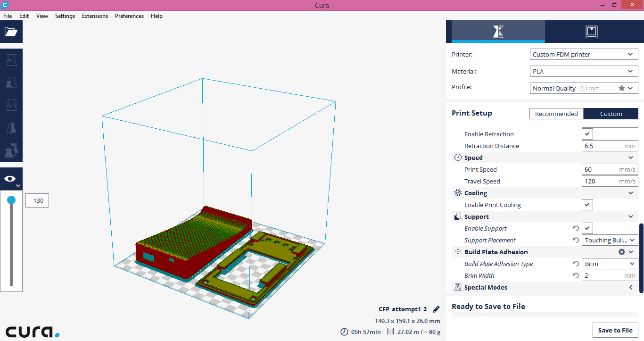The width and height of the screenshot is (644, 341).
Task: Open the Profile dropdown Normal Quality
Action: (x=584, y=88)
